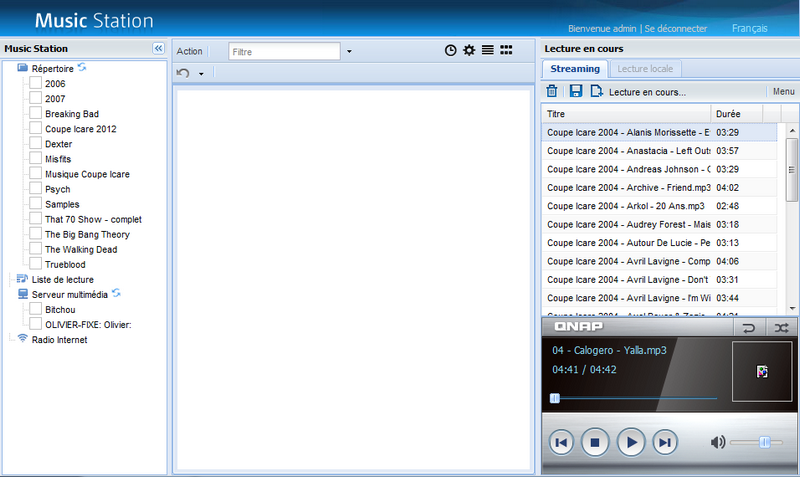
Task: Click the export playlist page icon
Action: 596,91
